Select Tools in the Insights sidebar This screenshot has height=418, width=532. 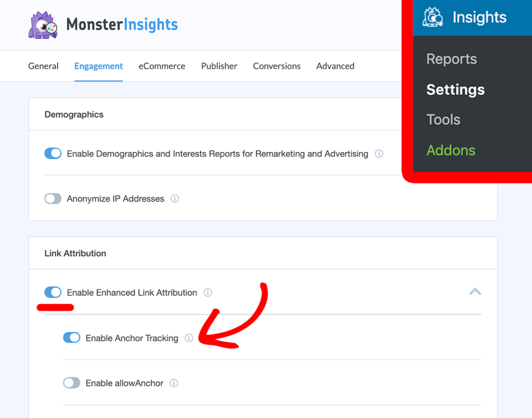[x=443, y=120]
